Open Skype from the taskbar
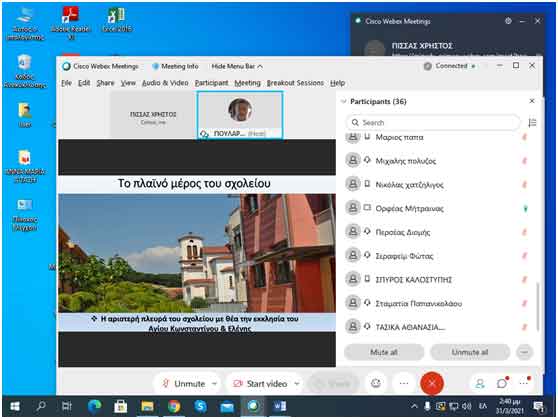The height and width of the screenshot is (419, 558). tap(200, 406)
